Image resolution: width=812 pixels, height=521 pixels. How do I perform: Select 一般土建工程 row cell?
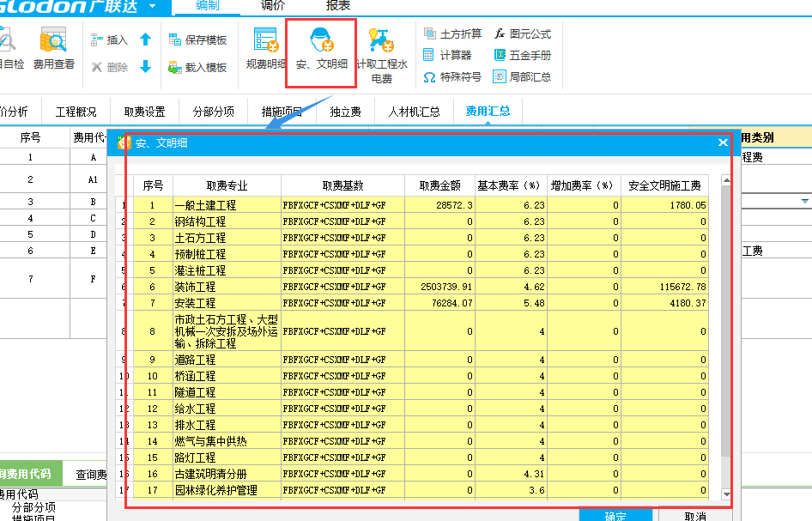[227, 205]
